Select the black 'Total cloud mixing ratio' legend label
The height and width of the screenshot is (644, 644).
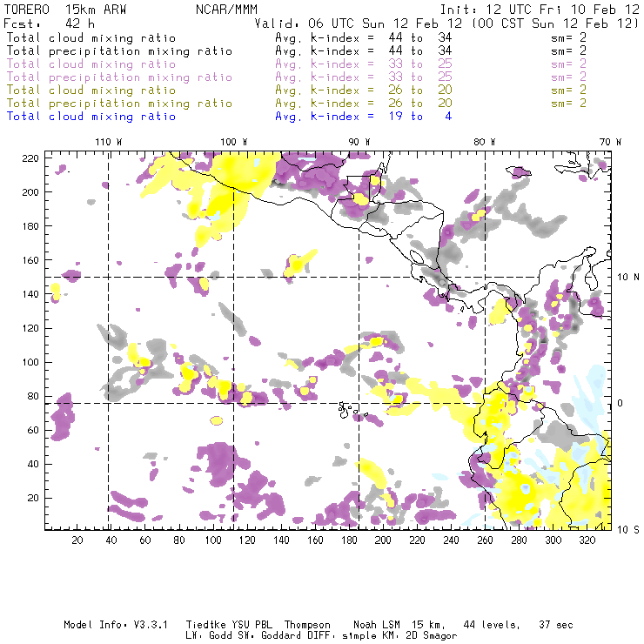click(x=91, y=37)
